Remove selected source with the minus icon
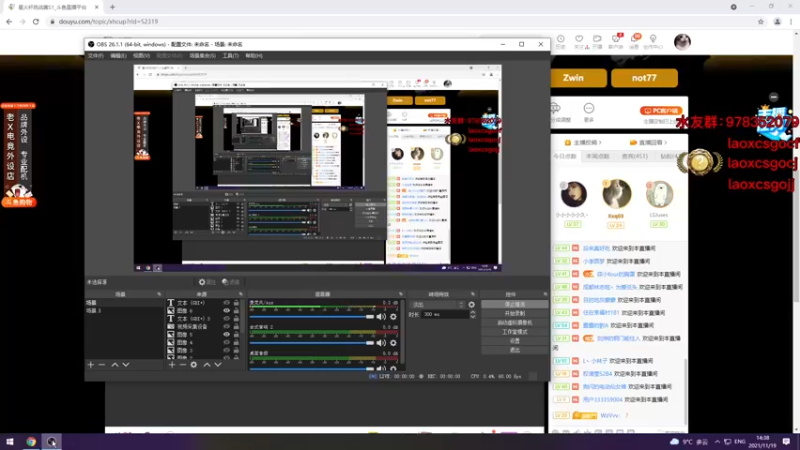 coord(183,365)
